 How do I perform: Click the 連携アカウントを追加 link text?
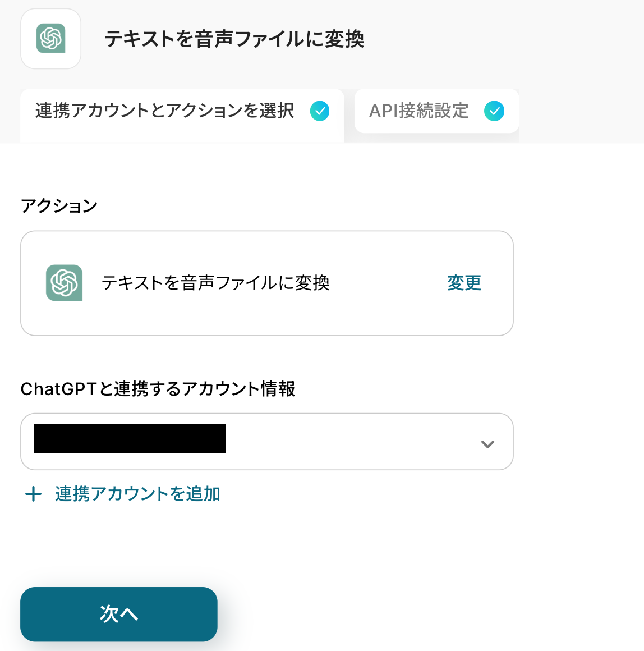(137, 494)
